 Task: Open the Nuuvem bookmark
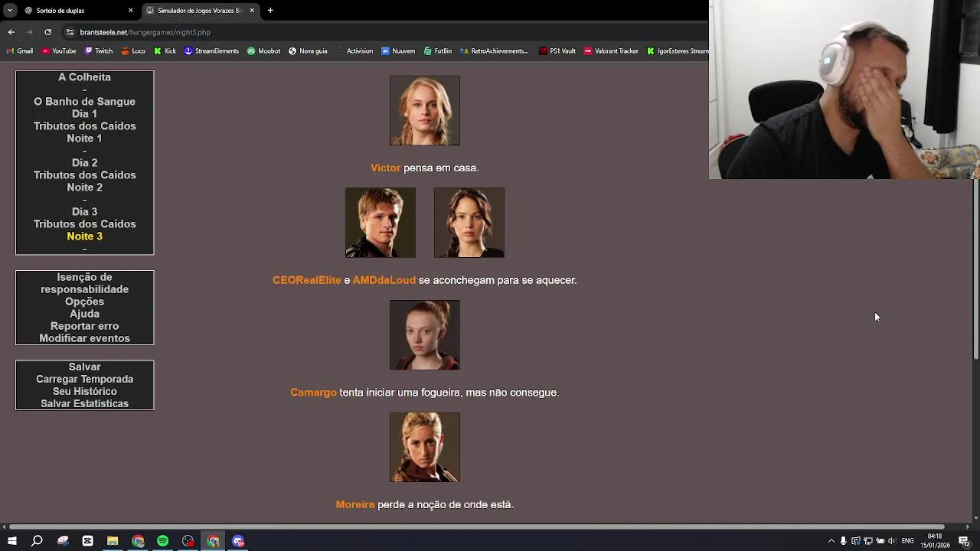(398, 51)
